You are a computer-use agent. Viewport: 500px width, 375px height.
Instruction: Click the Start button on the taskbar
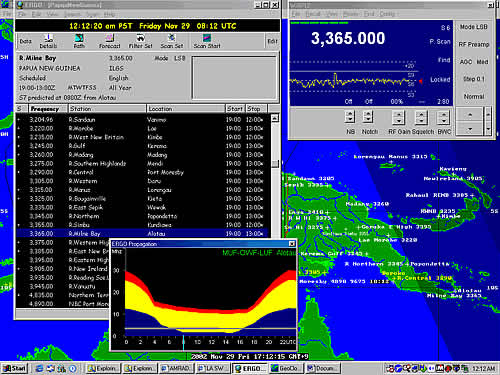point(14,368)
